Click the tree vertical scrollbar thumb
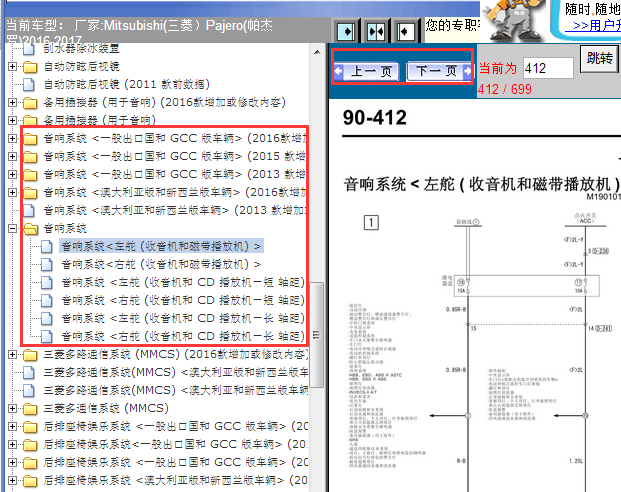Viewport: 621px width, 492px height. pyautogui.click(x=316, y=335)
